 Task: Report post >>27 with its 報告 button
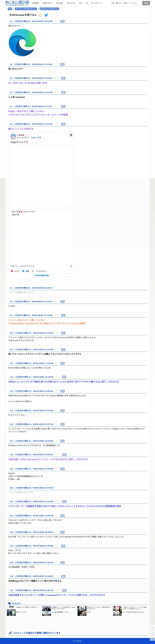pyautogui.click(x=64, y=590)
